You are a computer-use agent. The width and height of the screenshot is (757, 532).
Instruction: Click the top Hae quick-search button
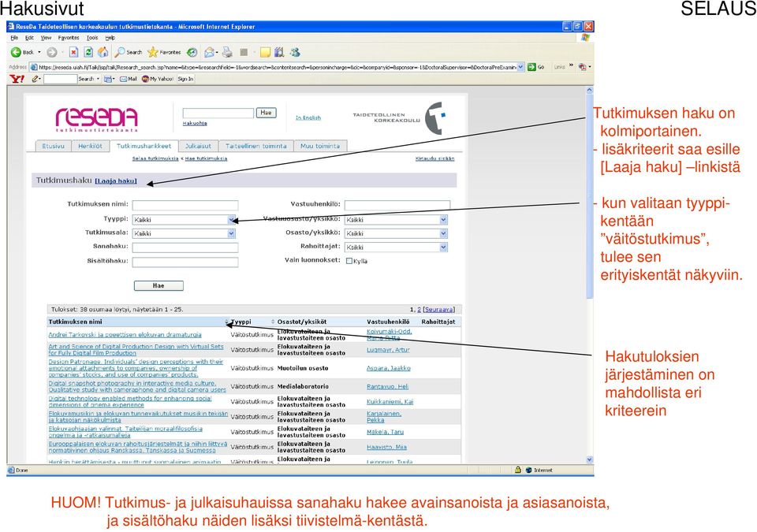tap(266, 113)
